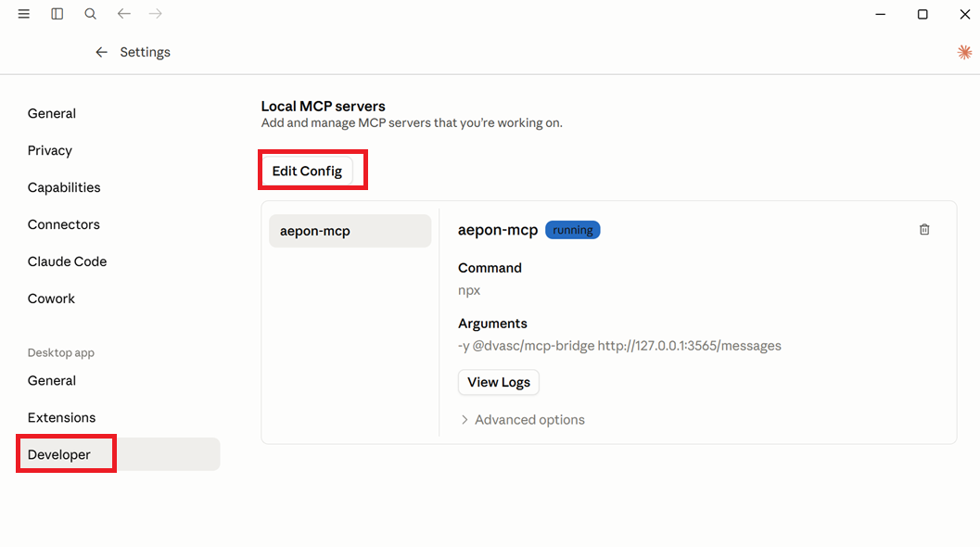Open Extensions settings
Image resolution: width=980 pixels, height=547 pixels.
[61, 417]
